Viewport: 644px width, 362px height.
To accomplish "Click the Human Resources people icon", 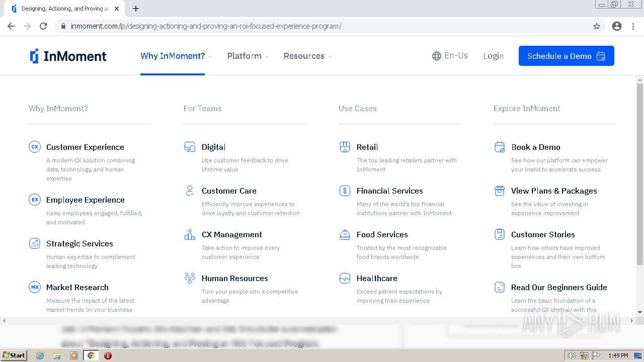I will click(190, 278).
